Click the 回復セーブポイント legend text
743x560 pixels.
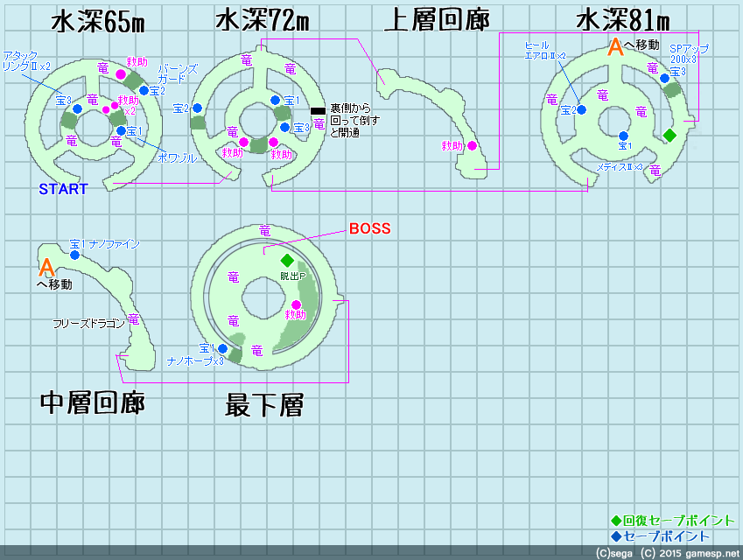pos(678,521)
